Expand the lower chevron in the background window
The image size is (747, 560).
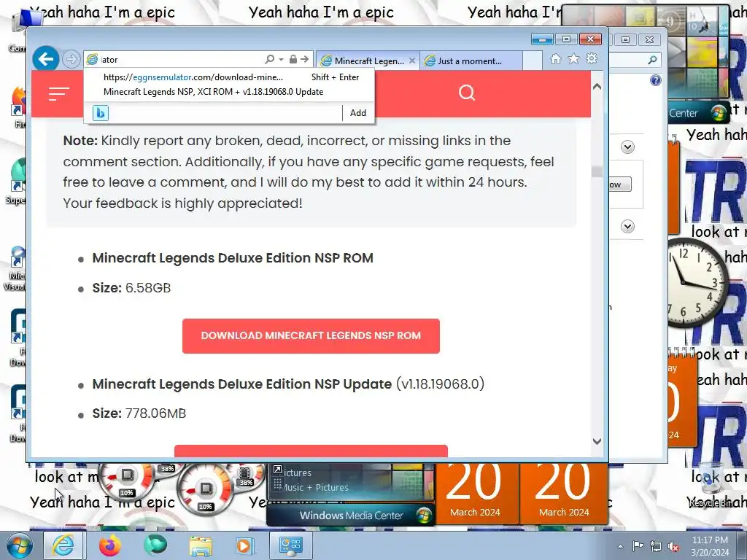627,226
